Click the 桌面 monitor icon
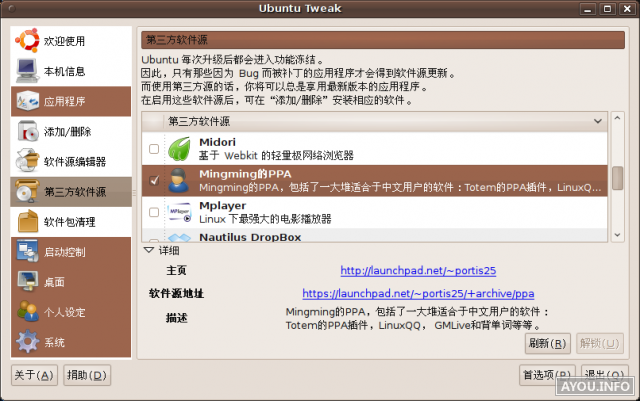Image resolution: width=640 pixels, height=401 pixels. (27, 282)
